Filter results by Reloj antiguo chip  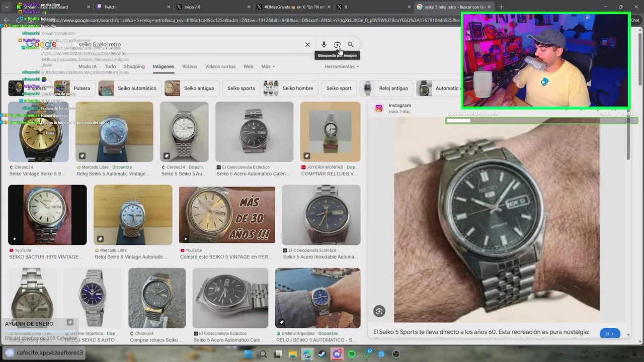point(386,88)
